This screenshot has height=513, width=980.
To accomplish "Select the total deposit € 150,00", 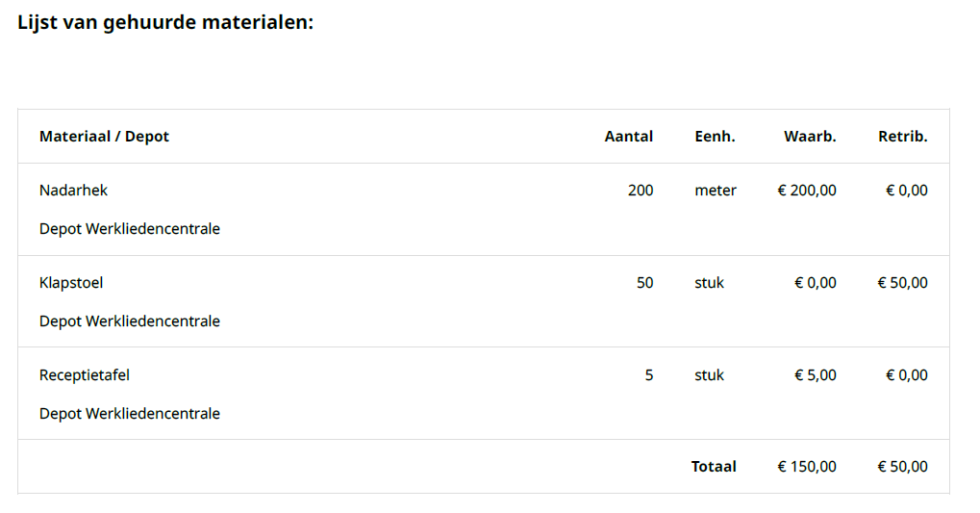I will (x=807, y=467).
